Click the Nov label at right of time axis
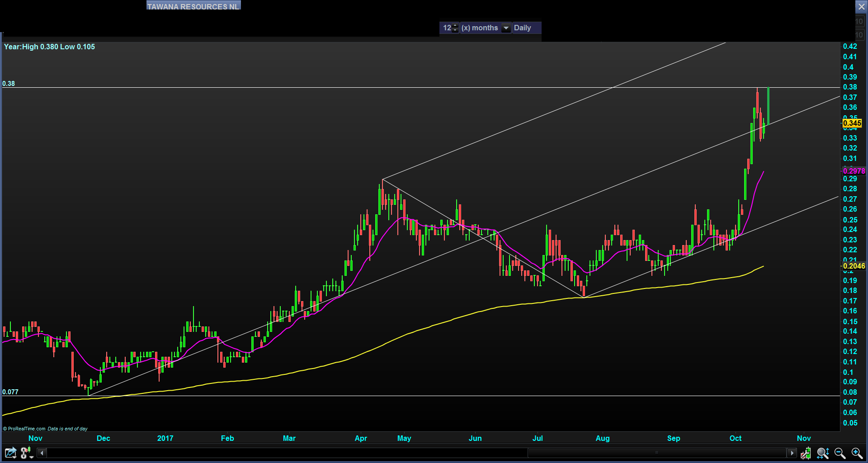Viewport: 868px width, 463px height. pos(804,438)
